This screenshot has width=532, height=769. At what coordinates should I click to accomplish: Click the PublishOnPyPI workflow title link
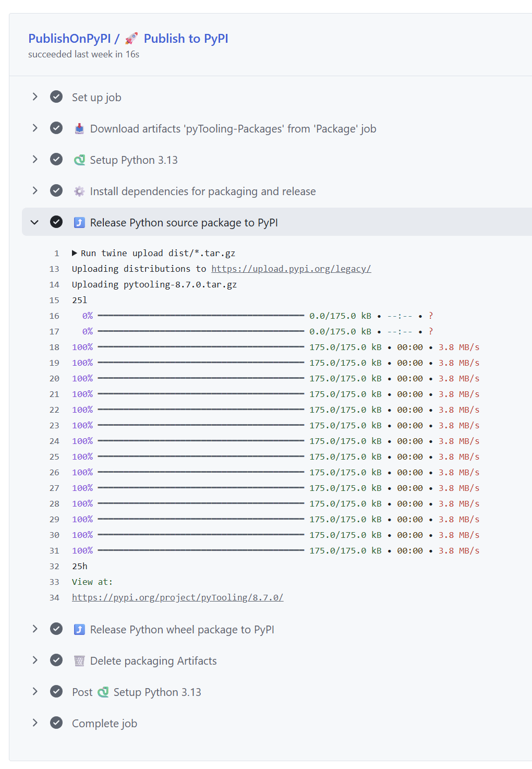click(69, 39)
